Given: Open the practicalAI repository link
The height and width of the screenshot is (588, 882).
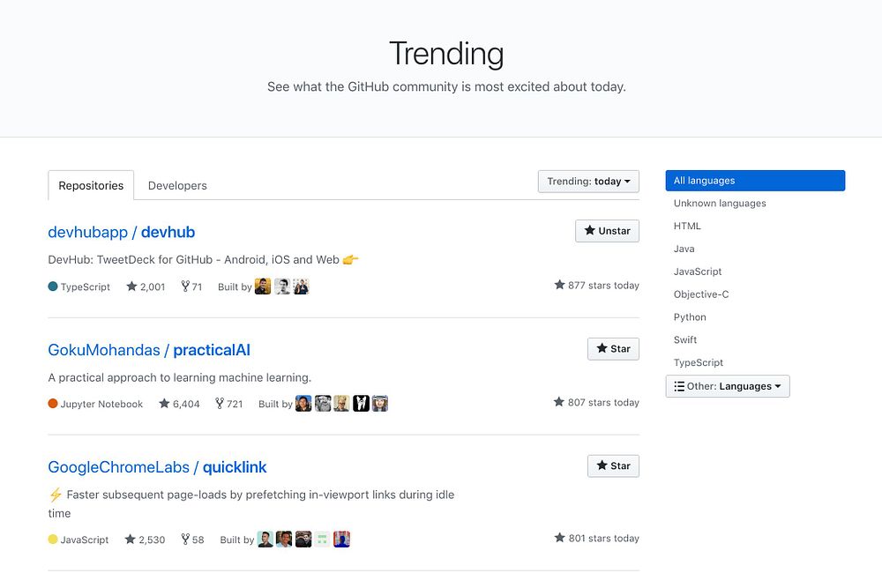Looking at the screenshot, I should [212, 350].
